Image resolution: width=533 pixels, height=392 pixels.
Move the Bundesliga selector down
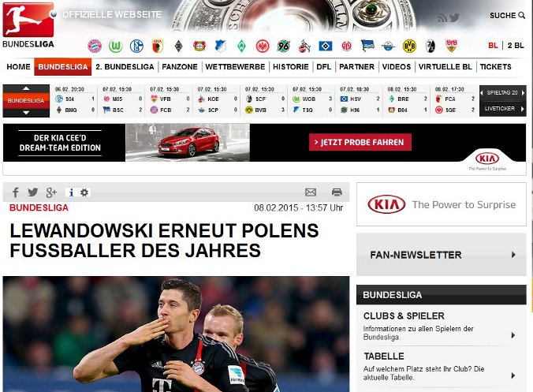coord(26,113)
